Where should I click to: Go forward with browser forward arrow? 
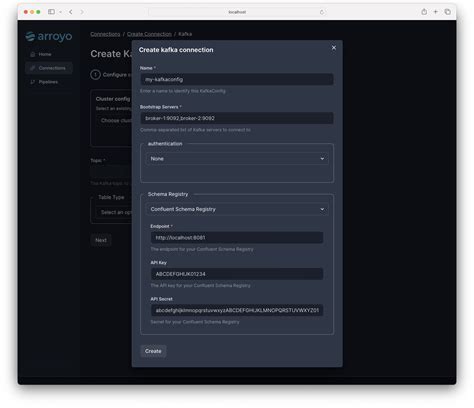82,12
